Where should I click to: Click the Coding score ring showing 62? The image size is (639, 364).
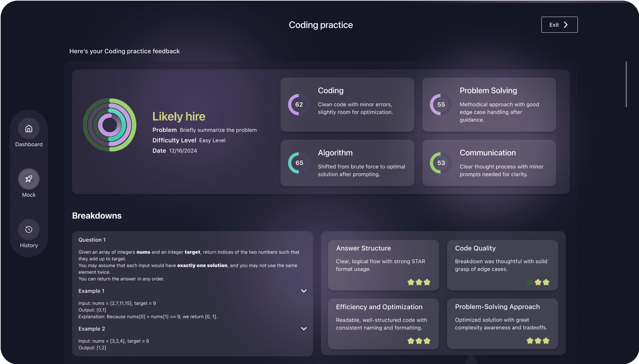[x=299, y=104]
